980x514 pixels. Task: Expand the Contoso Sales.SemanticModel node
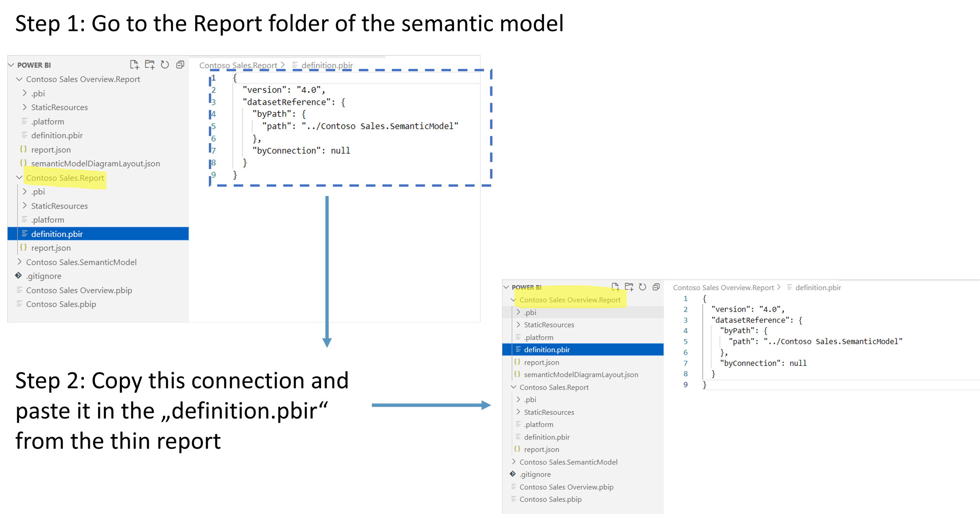[19, 262]
